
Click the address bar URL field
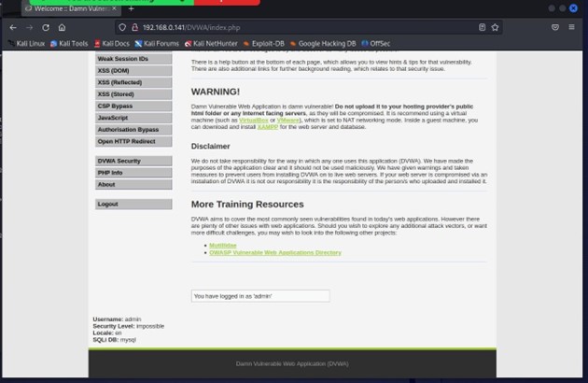pos(307,27)
